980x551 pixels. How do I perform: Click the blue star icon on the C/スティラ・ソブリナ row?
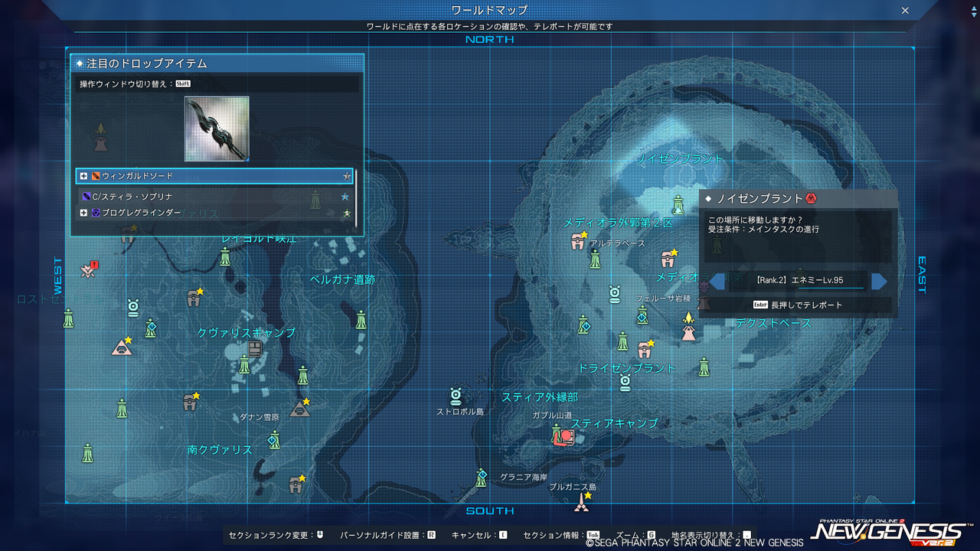pos(345,197)
